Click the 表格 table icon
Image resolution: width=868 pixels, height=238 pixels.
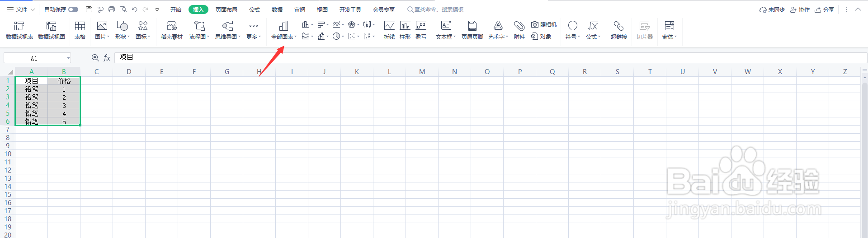(x=80, y=30)
